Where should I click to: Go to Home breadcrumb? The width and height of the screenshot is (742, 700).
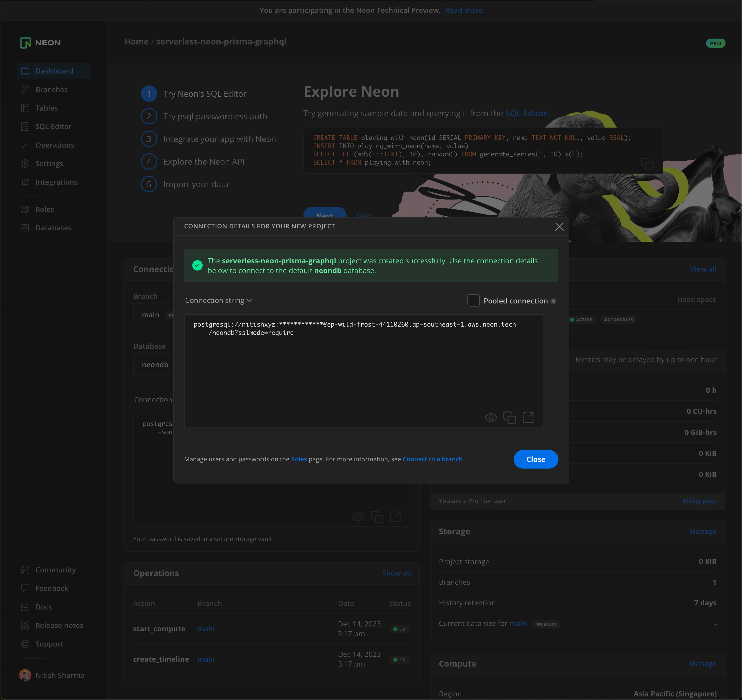point(136,41)
